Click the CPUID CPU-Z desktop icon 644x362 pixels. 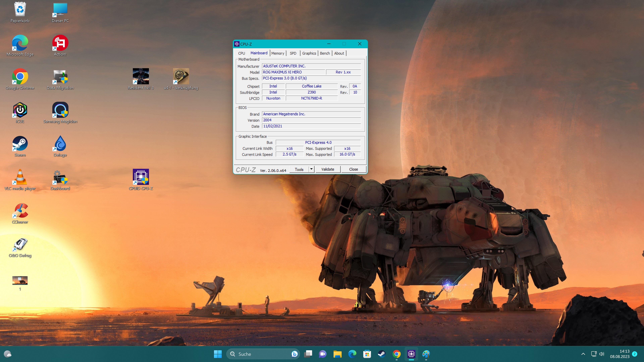coord(141,177)
